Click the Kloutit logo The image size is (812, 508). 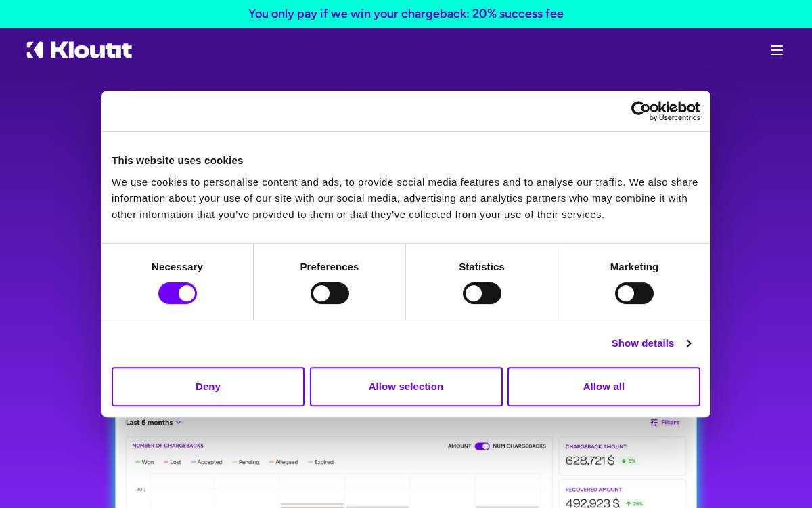click(79, 50)
